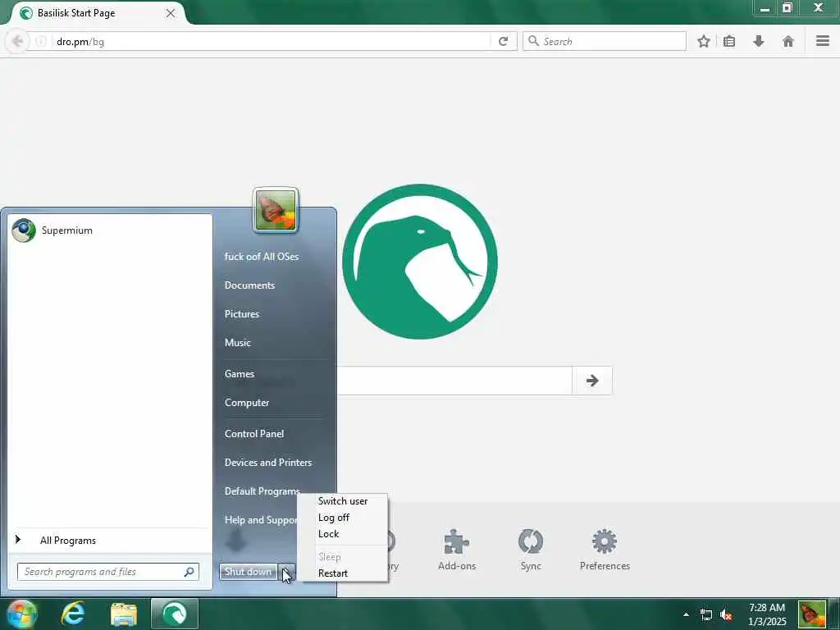
Task: Go to the browser home page icon
Action: click(788, 41)
